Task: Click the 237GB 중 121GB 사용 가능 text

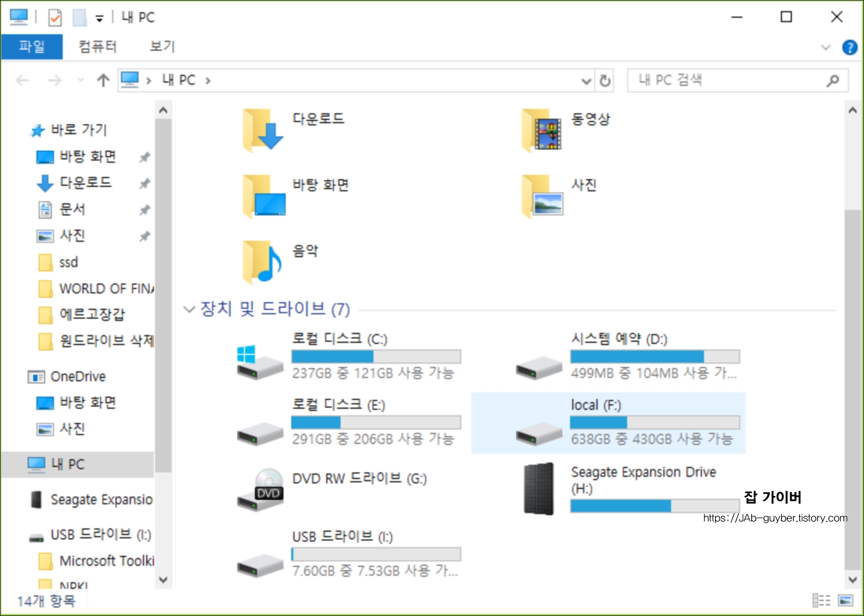Action: point(373,373)
